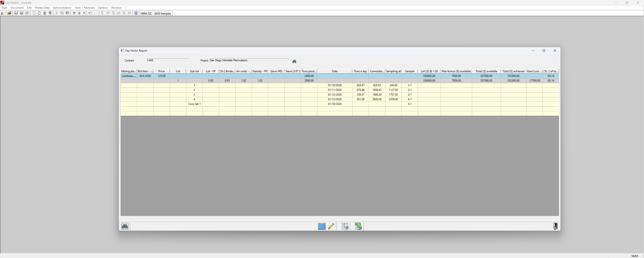
Task: Click the Lot - PF column header
Action: 210,71
